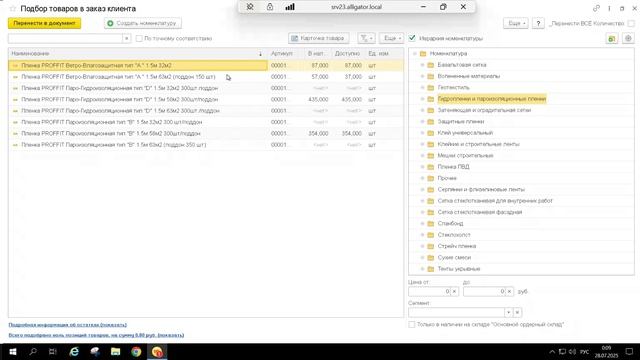Click 'Перенести в документ' button
Image resolution: width=640 pixels, height=360 pixels.
tap(44, 23)
